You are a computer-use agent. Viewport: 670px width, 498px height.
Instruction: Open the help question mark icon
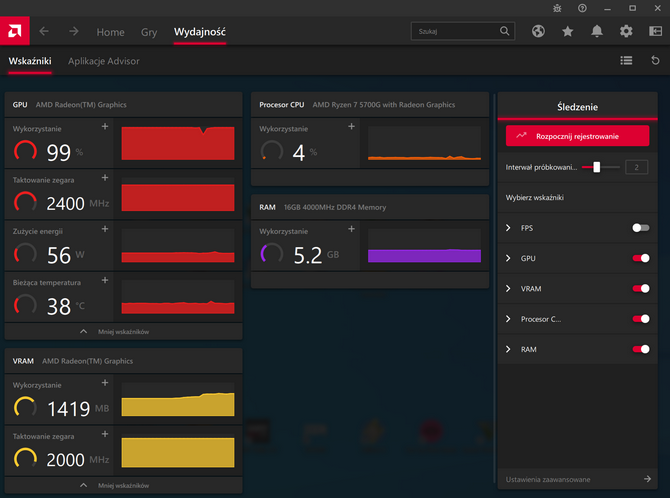(x=582, y=8)
